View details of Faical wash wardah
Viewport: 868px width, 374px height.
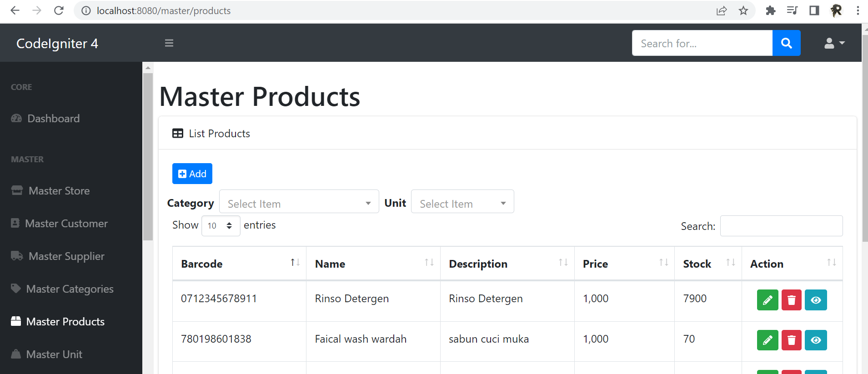click(x=816, y=340)
